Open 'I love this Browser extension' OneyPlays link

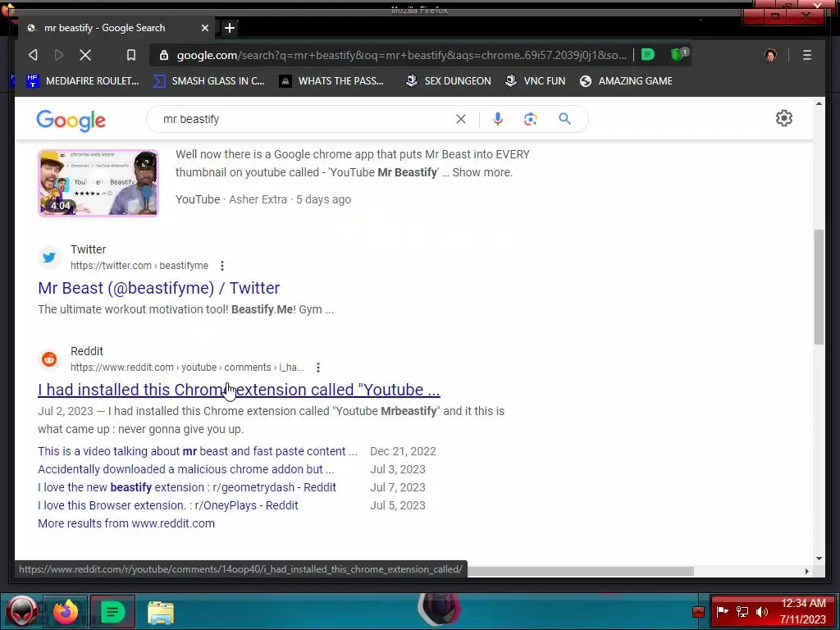pyautogui.click(x=167, y=505)
